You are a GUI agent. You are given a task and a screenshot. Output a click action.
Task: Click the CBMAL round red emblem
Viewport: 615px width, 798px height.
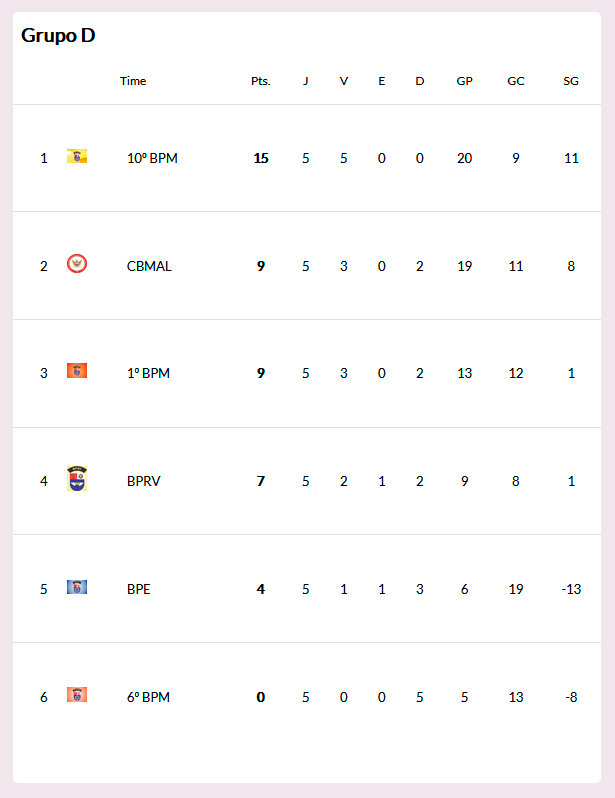point(77,264)
